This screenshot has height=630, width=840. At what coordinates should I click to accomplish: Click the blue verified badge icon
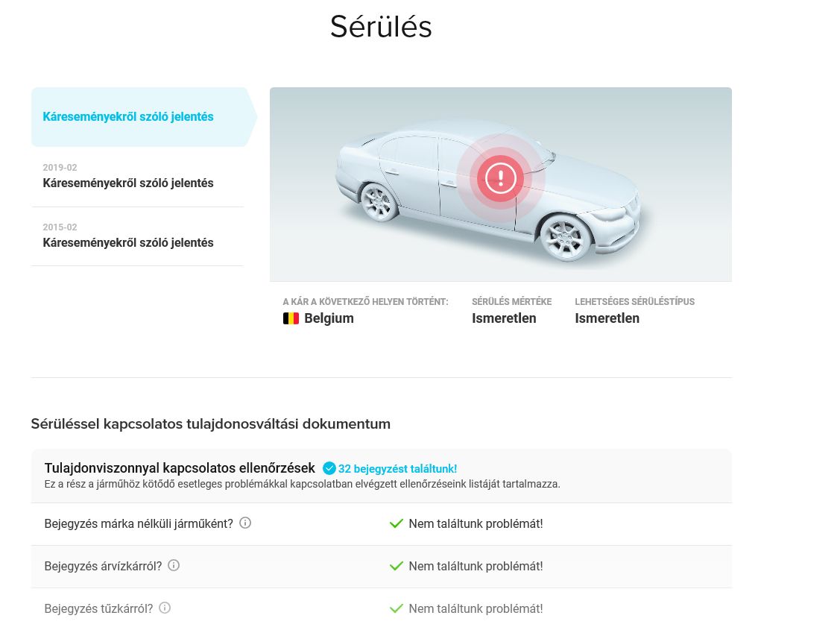click(x=329, y=468)
